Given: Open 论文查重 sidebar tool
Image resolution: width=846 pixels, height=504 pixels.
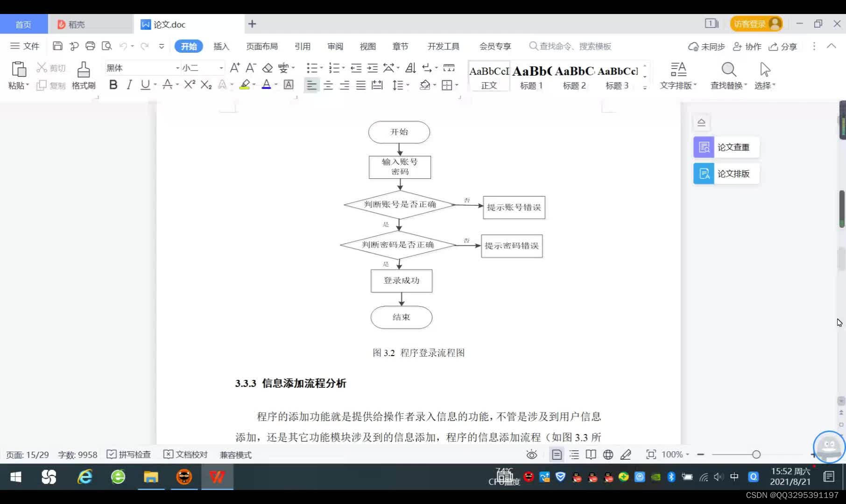Looking at the screenshot, I should (726, 147).
